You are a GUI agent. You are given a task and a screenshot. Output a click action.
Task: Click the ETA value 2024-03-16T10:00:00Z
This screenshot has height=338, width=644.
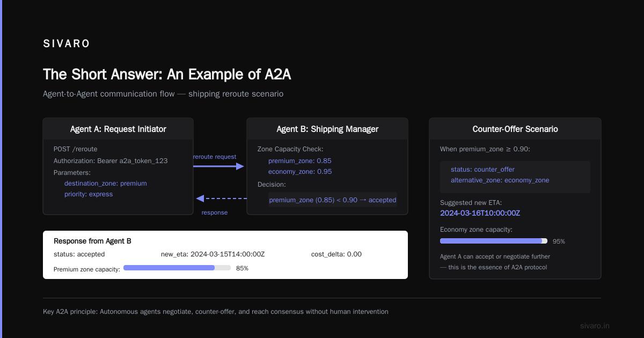[480, 213]
